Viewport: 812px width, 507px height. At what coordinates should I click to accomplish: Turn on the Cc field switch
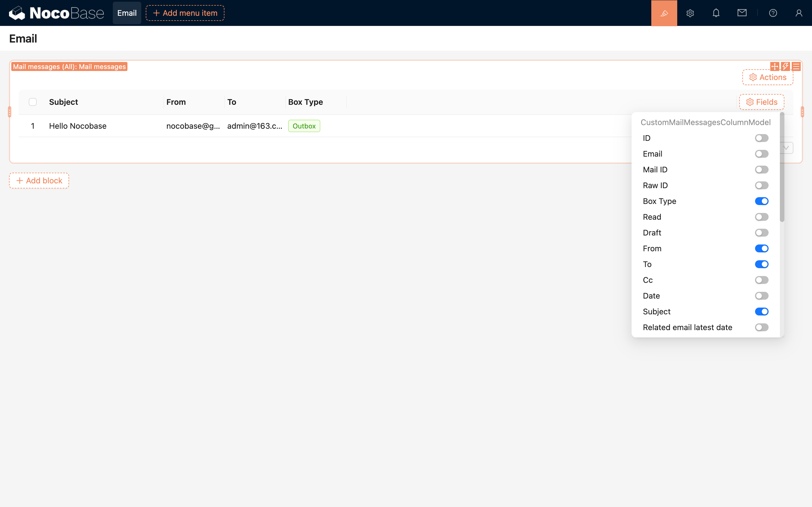(761, 280)
